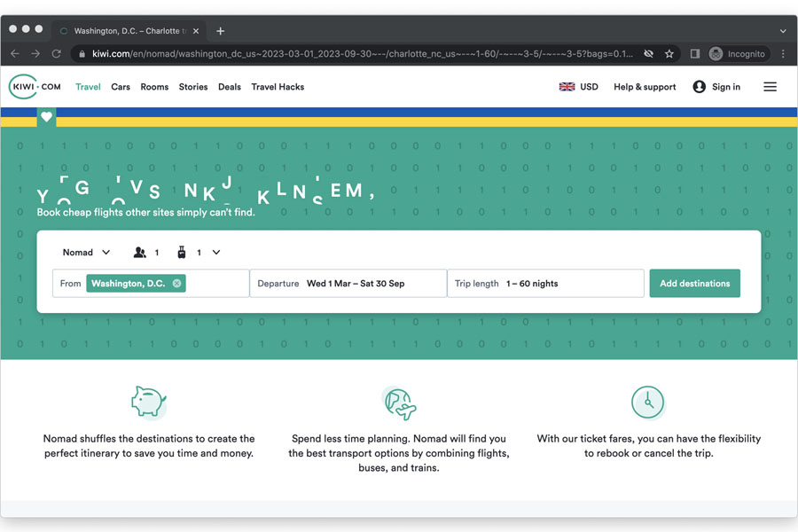Screen dimensions: 798x532
Task: Click the piggy bank icon
Action: [149, 403]
